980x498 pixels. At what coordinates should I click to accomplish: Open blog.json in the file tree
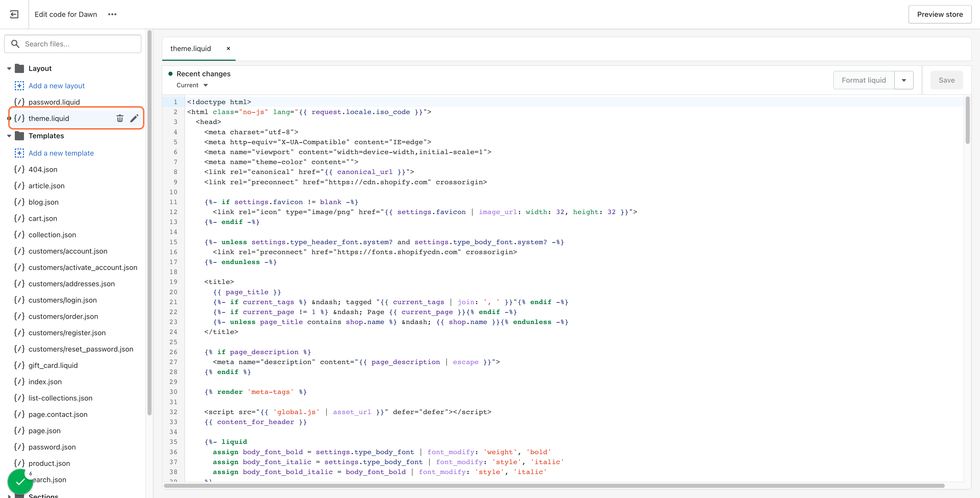pyautogui.click(x=43, y=202)
